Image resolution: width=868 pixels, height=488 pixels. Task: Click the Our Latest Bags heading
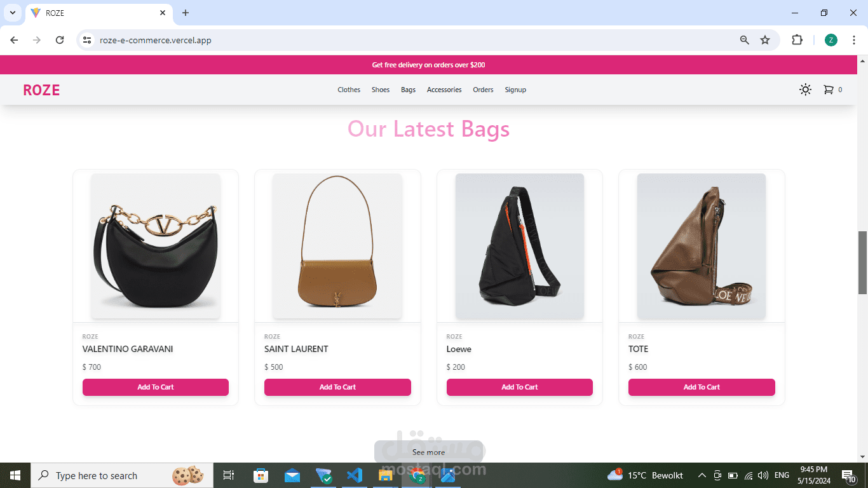pyautogui.click(x=429, y=129)
